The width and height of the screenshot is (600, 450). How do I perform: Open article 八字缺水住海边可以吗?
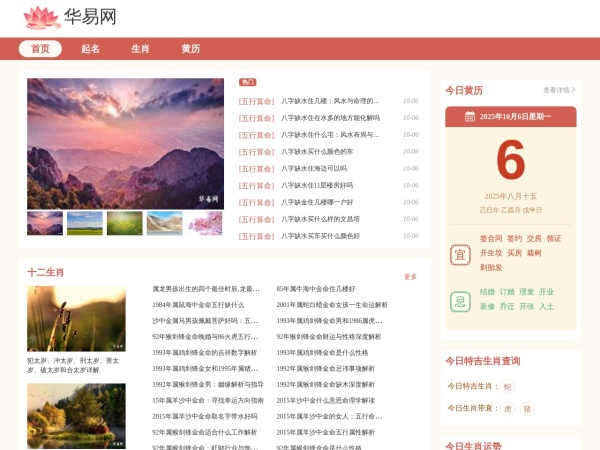point(314,168)
